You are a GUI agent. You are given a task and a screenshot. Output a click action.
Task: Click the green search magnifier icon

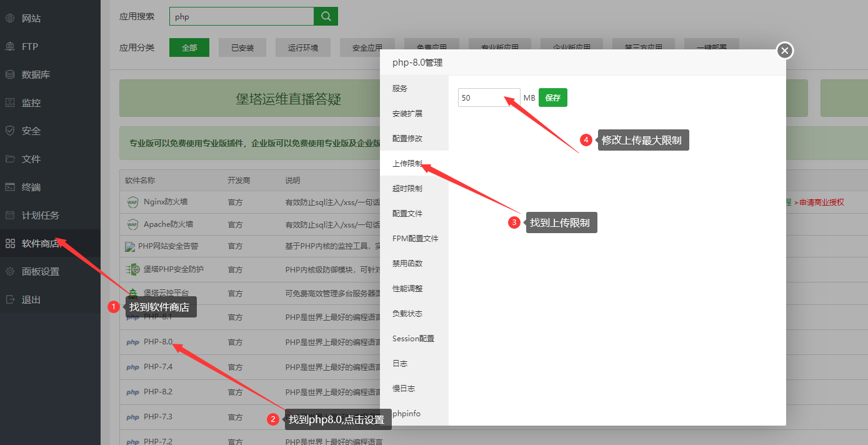(x=326, y=16)
